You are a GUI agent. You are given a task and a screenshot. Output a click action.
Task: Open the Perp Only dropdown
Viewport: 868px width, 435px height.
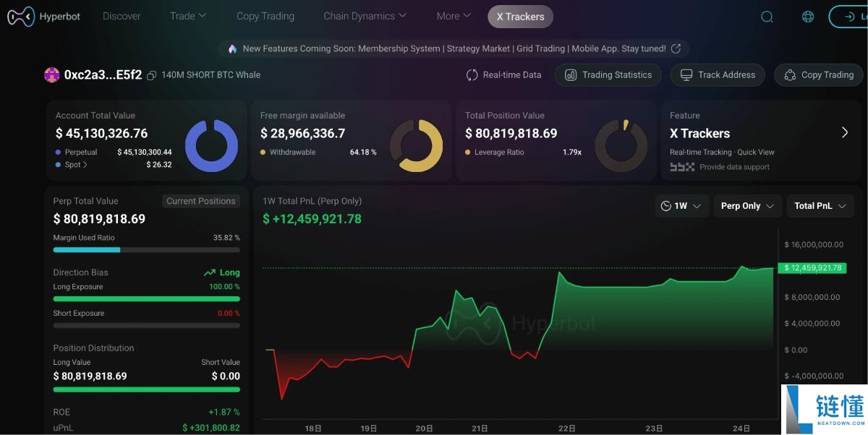click(x=748, y=206)
